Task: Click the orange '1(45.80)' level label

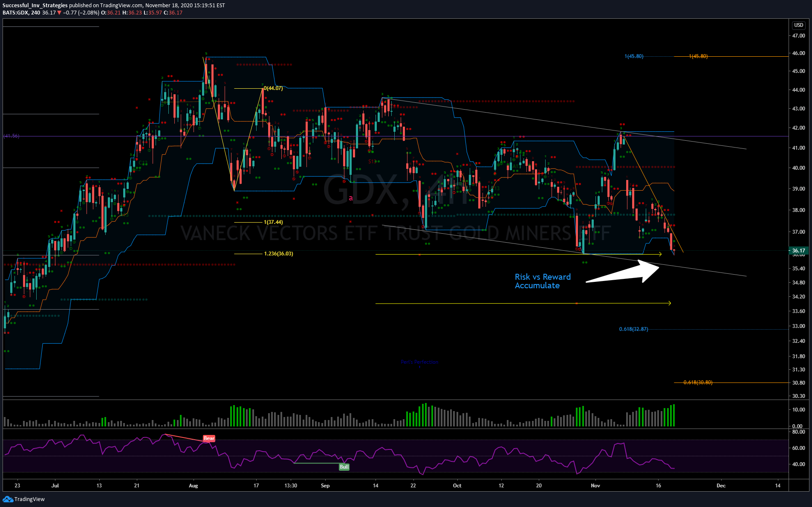Action: tap(698, 56)
